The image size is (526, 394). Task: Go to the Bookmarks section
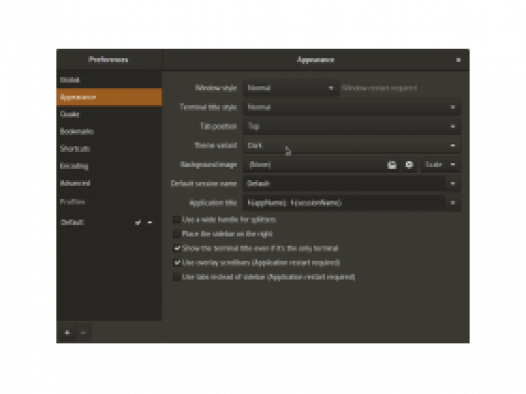click(x=109, y=131)
